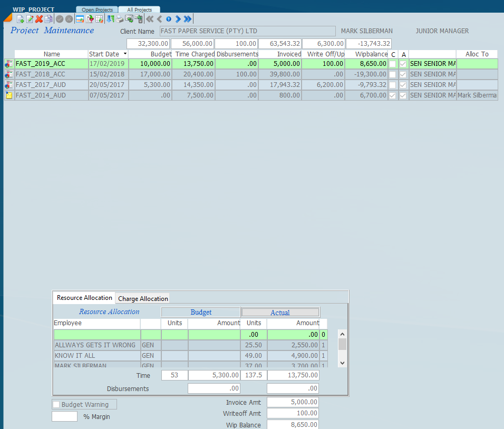Viewport: 504px width, 429px height.
Task: Click the Budget header button
Action: coord(201,312)
